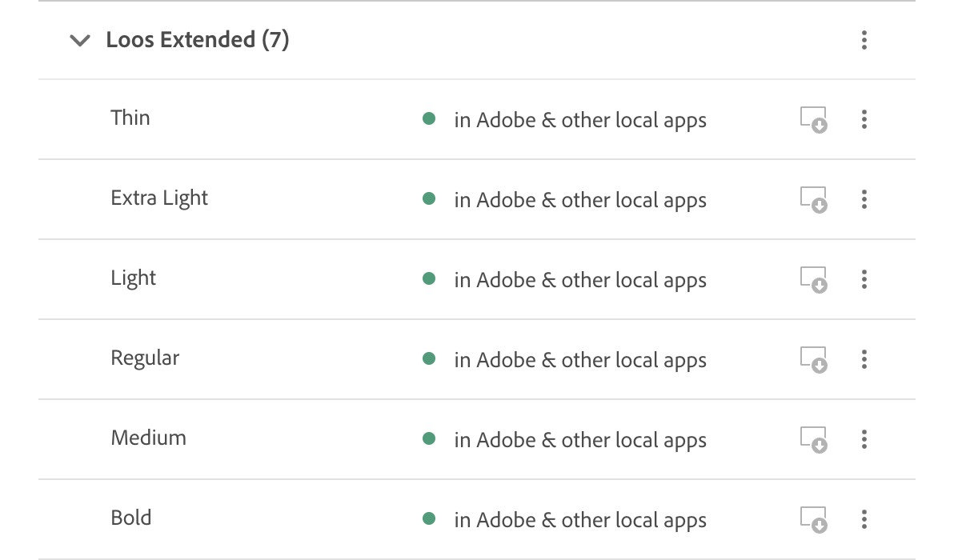Collapse the Loos Extended family list
Image resolution: width=954 pixels, height=560 pixels.
click(80, 40)
